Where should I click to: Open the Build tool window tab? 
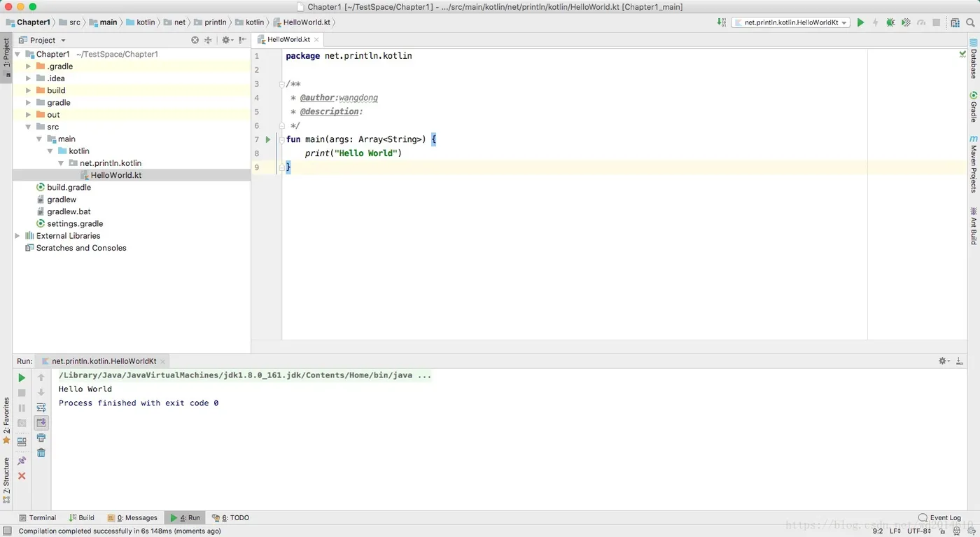click(x=82, y=518)
